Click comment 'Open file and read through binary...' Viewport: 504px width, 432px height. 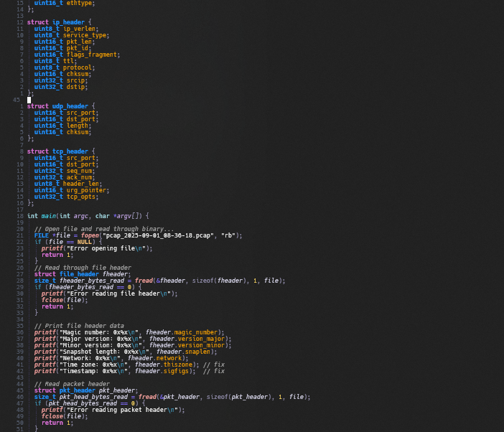click(104, 229)
